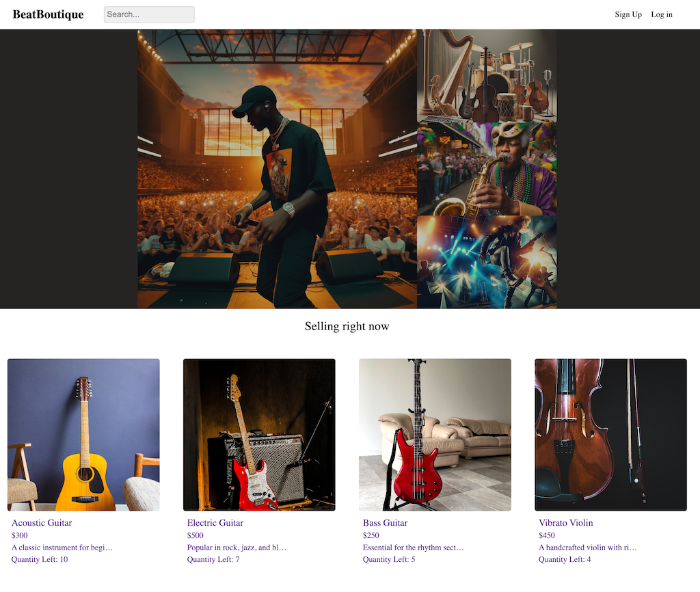Click the Vibrato Violin title link
700x592 pixels.
tap(565, 523)
